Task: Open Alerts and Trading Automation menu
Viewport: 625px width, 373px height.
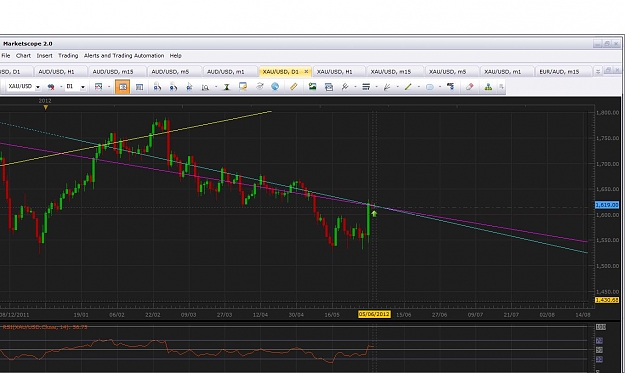Action: click(124, 56)
